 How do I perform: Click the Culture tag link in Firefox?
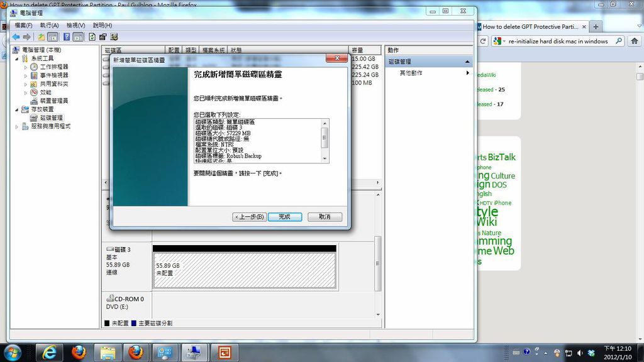pyautogui.click(x=502, y=176)
